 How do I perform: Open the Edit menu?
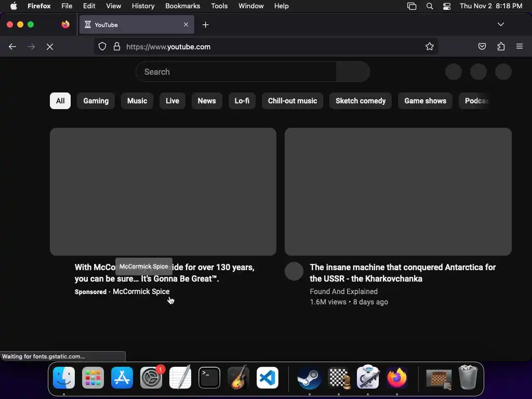click(89, 6)
